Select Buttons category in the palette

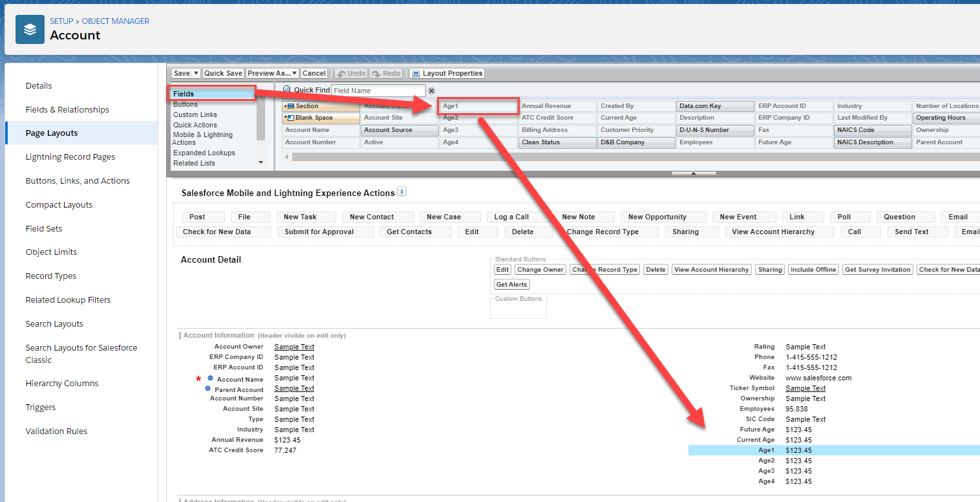[x=186, y=104]
